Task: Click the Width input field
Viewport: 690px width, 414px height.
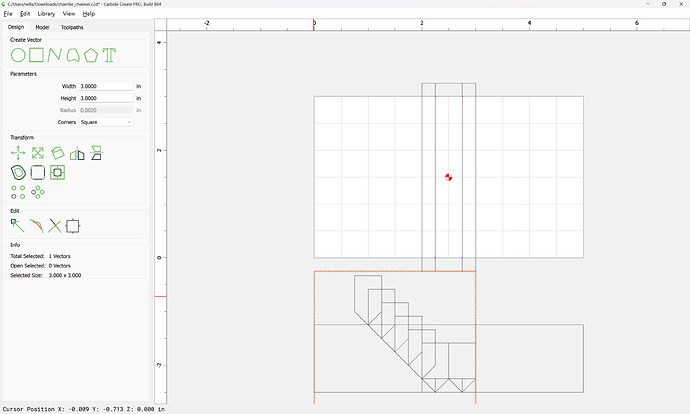Action: click(105, 87)
